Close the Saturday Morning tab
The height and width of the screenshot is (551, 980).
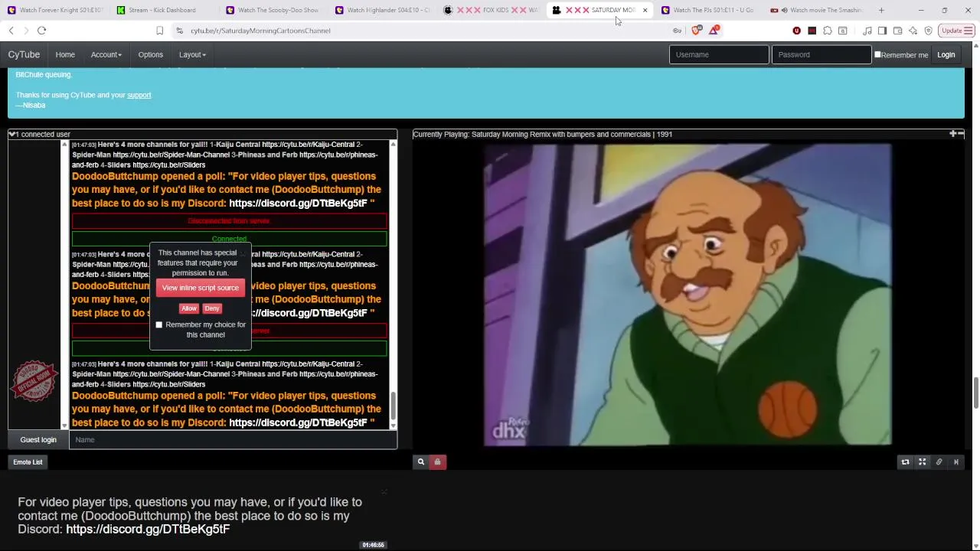pyautogui.click(x=645, y=10)
